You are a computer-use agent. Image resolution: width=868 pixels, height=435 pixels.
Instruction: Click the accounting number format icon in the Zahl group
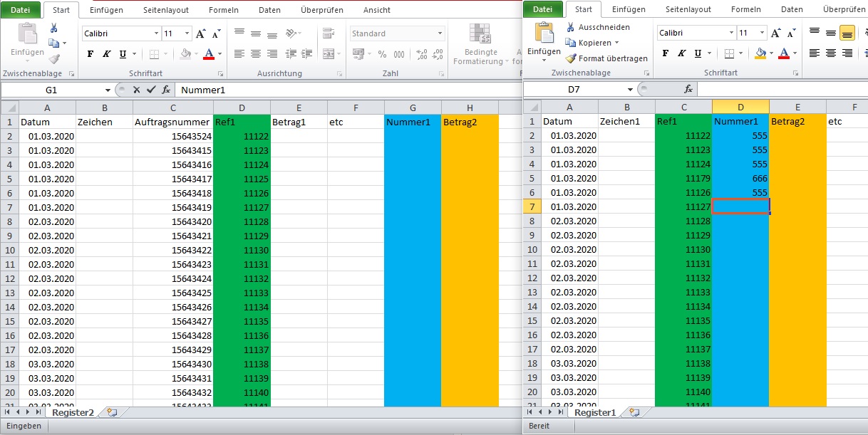[x=358, y=54]
